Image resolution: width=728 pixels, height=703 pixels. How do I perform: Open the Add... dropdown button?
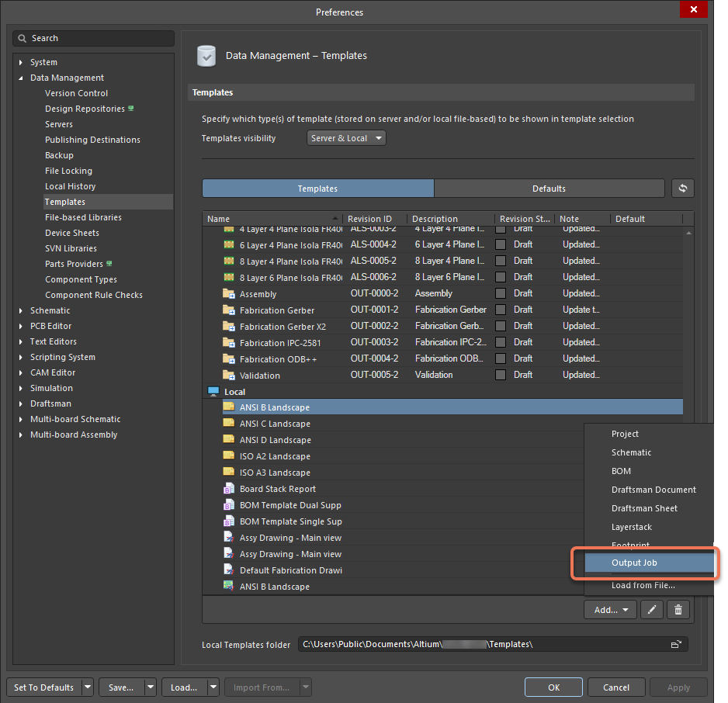(610, 610)
